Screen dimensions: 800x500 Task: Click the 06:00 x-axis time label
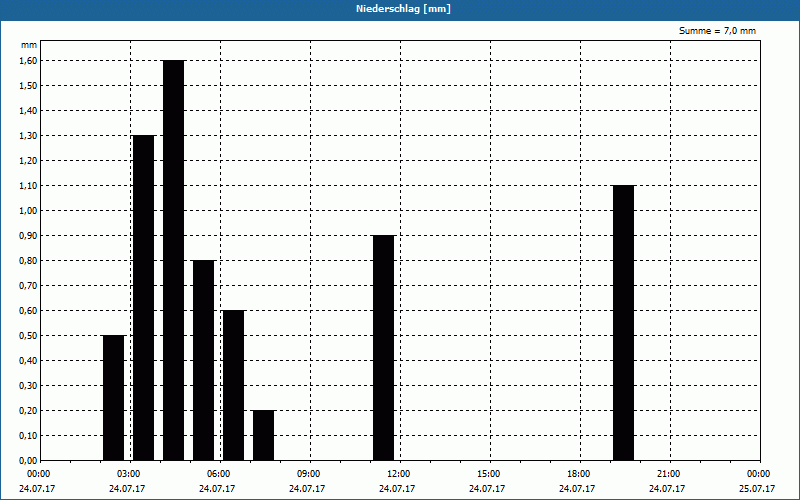(218, 474)
